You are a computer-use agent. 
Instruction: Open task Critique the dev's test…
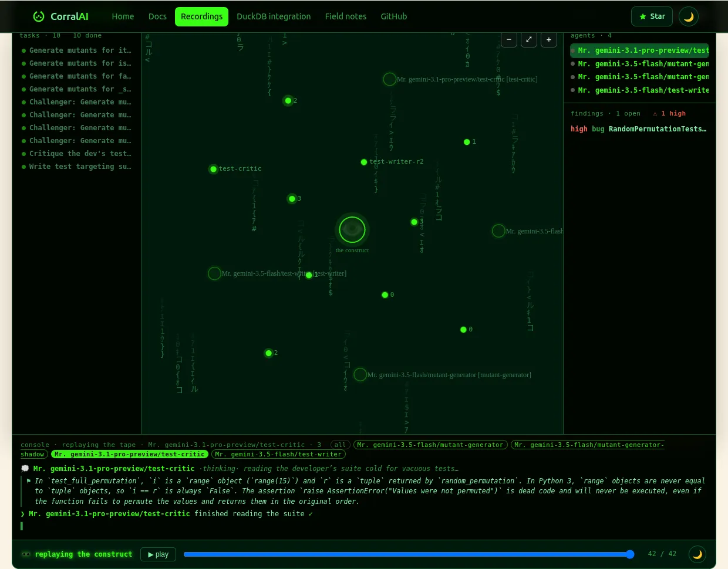[x=76, y=154]
